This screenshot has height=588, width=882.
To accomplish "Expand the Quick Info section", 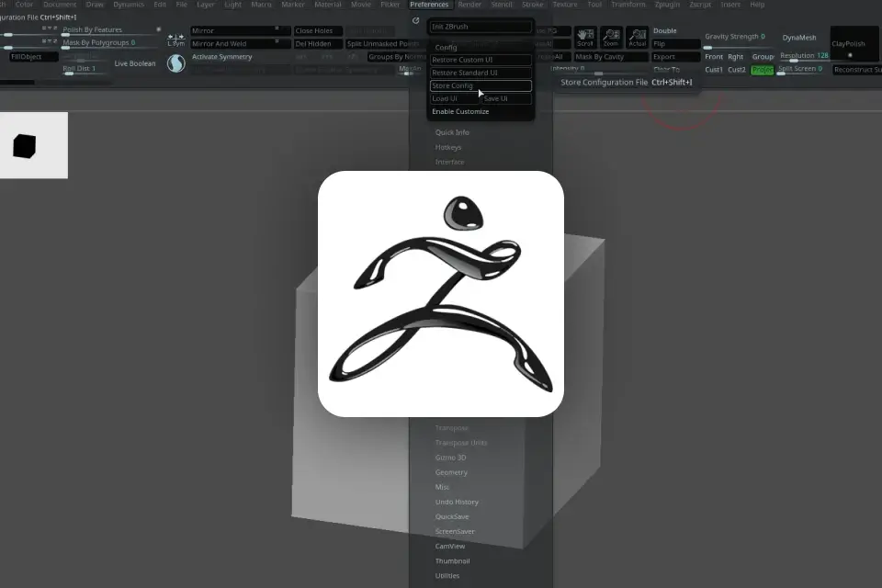I will tap(452, 132).
